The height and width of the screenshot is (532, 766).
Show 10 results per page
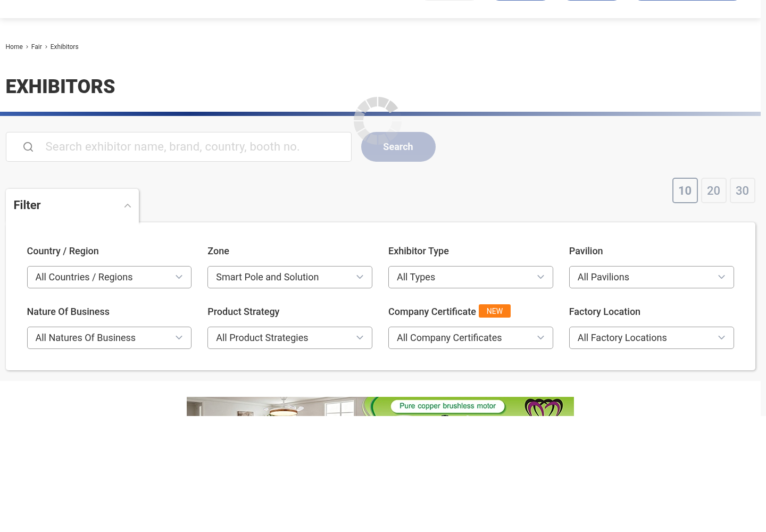[685, 190]
